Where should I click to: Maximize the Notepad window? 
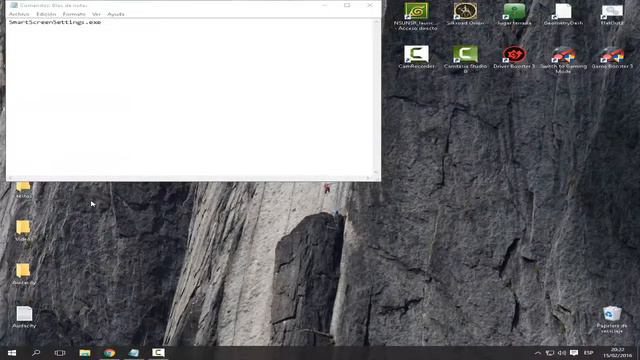pyautogui.click(x=347, y=5)
